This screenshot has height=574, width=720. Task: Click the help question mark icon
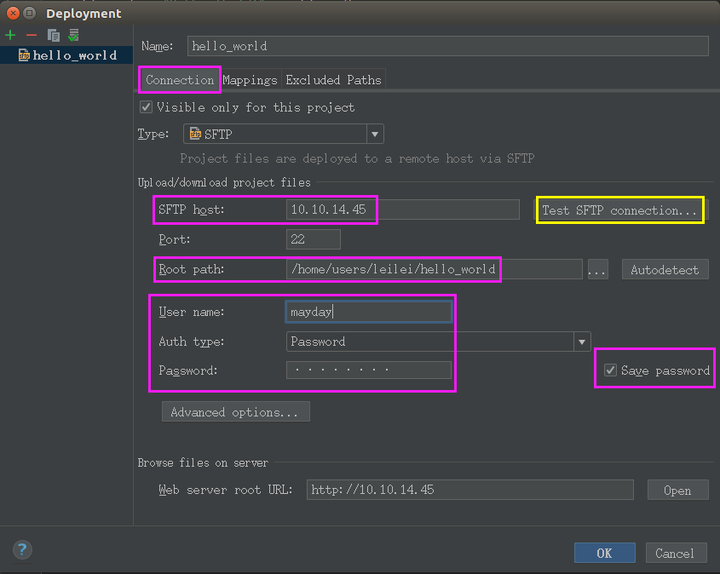point(22,549)
